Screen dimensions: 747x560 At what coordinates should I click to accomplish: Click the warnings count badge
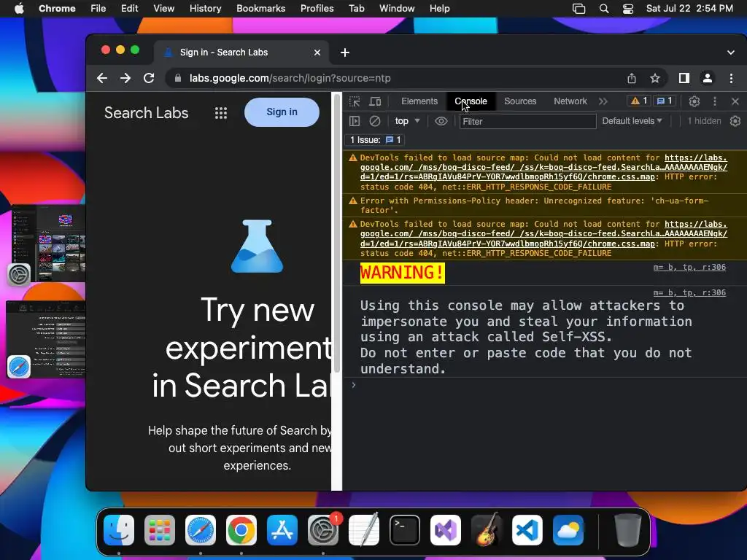(639, 101)
